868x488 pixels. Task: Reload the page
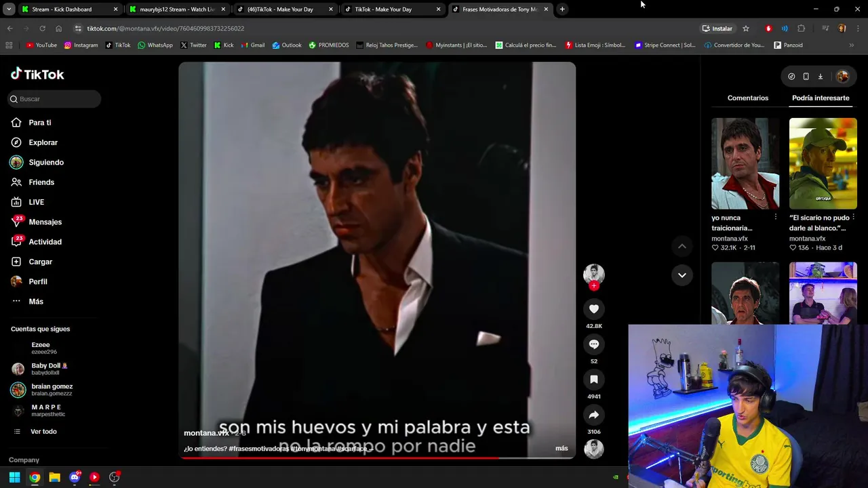point(42,28)
